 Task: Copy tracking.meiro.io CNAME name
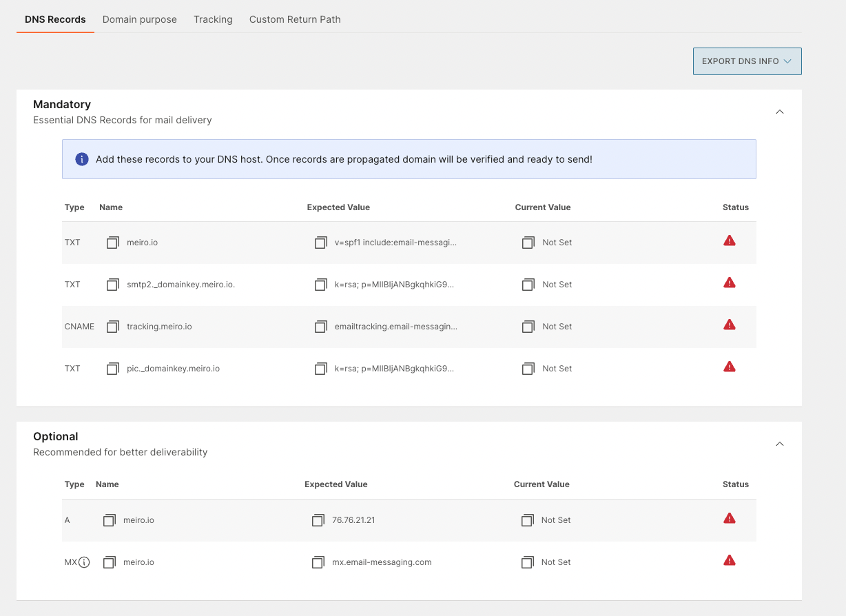click(113, 327)
